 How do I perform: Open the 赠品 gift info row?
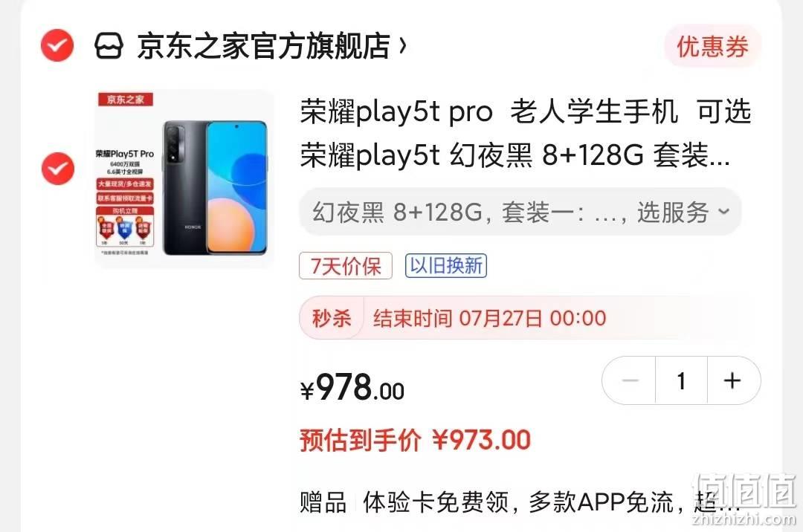coord(520,502)
